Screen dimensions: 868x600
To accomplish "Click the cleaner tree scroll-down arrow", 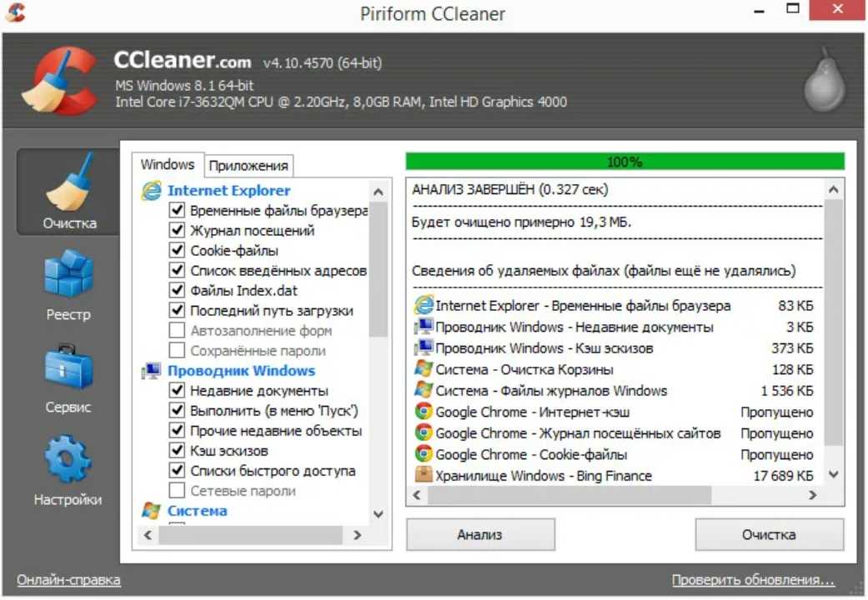I will click(379, 513).
